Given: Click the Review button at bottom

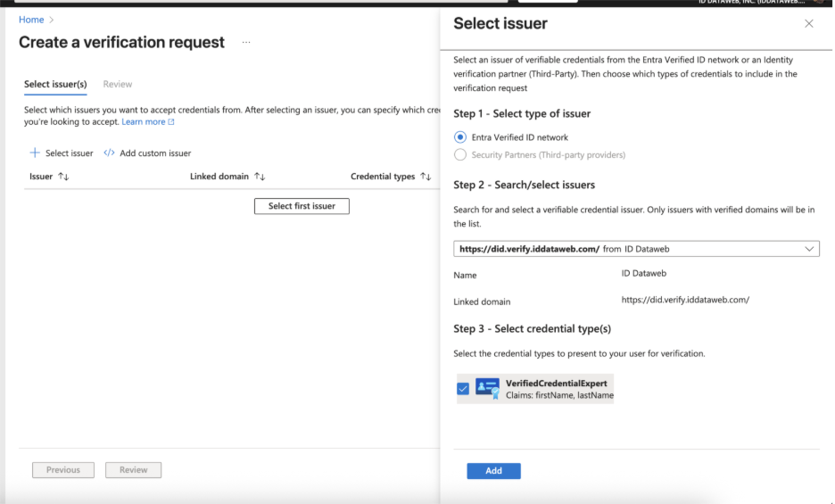Looking at the screenshot, I should pyautogui.click(x=133, y=470).
